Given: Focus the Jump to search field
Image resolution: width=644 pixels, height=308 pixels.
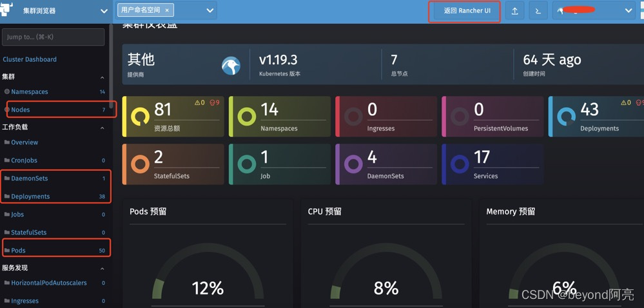Looking at the screenshot, I should pyautogui.click(x=54, y=37).
